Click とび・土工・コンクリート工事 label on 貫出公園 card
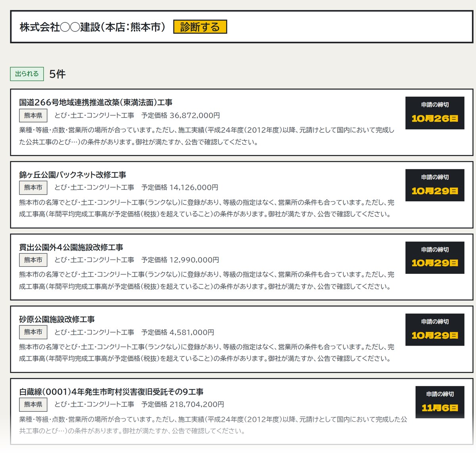Screen dimensions: 476x453 click(94, 260)
